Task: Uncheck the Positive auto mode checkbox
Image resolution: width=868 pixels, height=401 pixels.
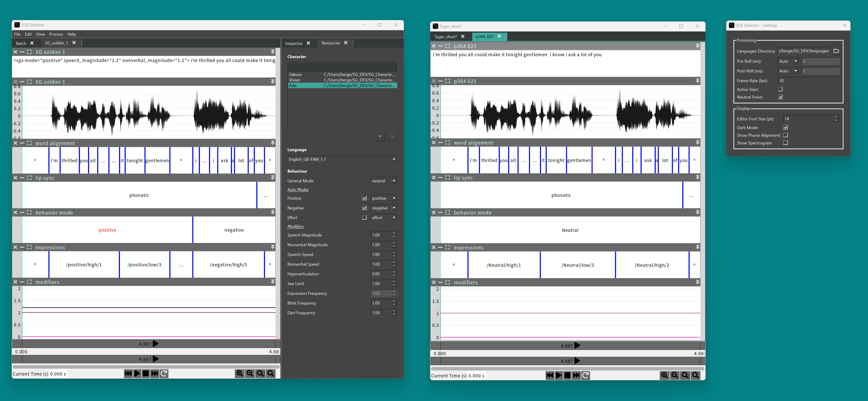Action: point(364,198)
